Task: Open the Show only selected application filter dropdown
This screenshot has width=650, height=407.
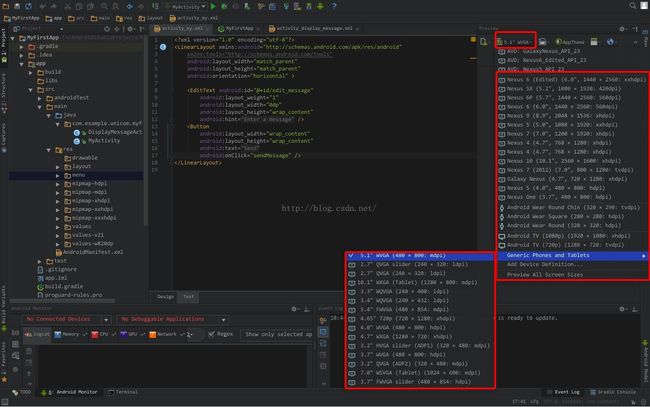Action: tap(277, 334)
